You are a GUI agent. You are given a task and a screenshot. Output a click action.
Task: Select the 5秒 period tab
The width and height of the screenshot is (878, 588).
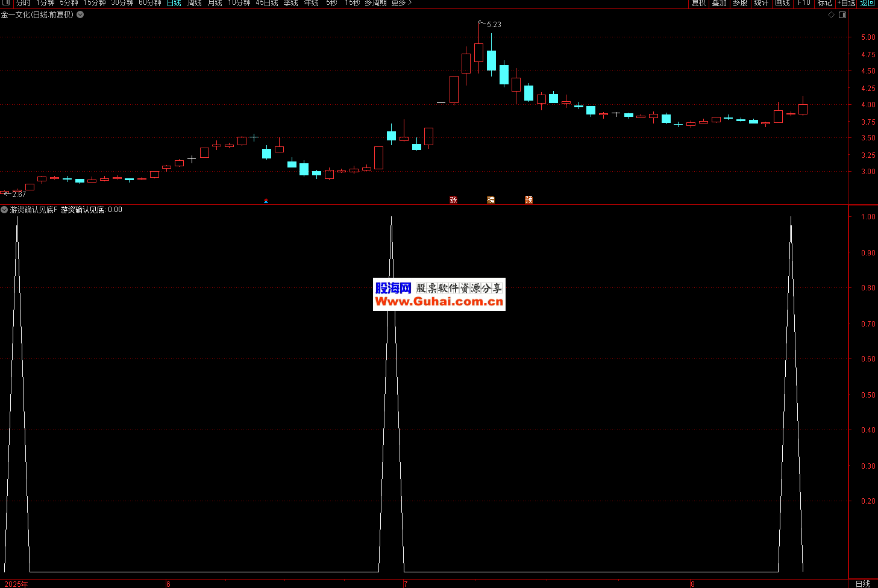331,3
